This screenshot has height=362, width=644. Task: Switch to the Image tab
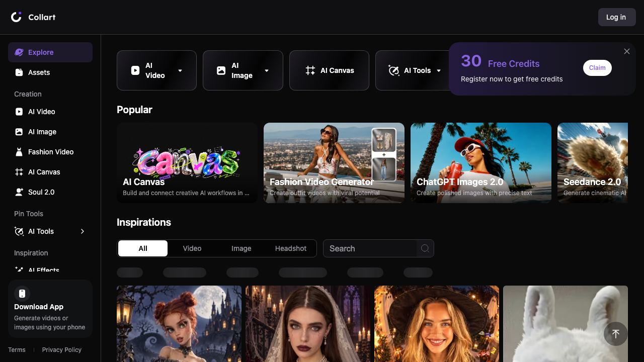[x=242, y=248]
